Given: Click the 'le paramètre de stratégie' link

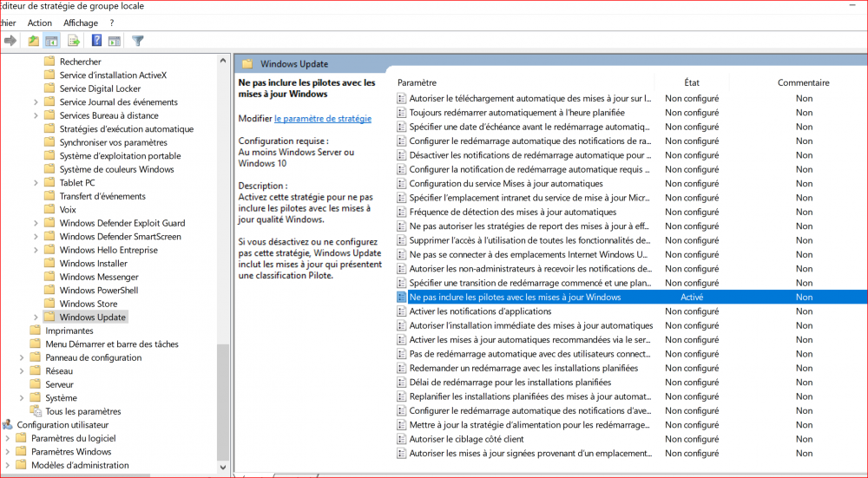Looking at the screenshot, I should click(x=322, y=118).
